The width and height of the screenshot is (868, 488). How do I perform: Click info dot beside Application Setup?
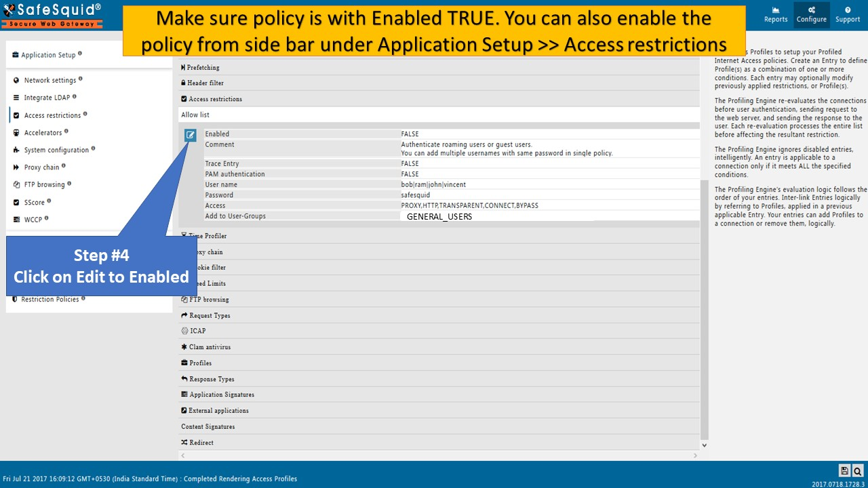click(x=80, y=54)
